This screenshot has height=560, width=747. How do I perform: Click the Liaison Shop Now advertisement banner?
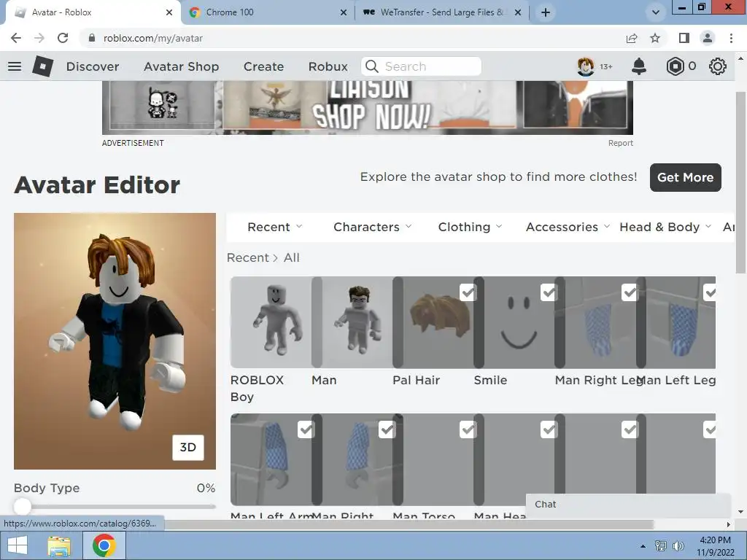pyautogui.click(x=368, y=108)
